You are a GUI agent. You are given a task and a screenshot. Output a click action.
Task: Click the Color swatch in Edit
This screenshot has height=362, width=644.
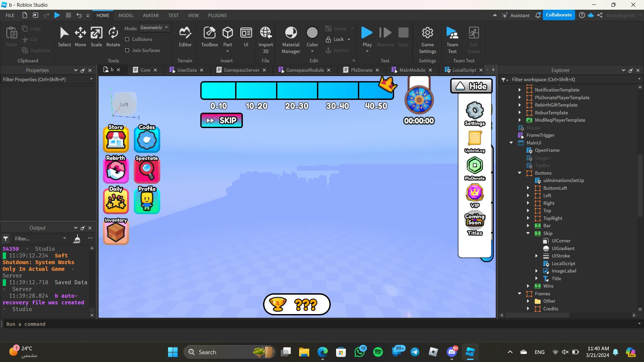[x=312, y=33]
